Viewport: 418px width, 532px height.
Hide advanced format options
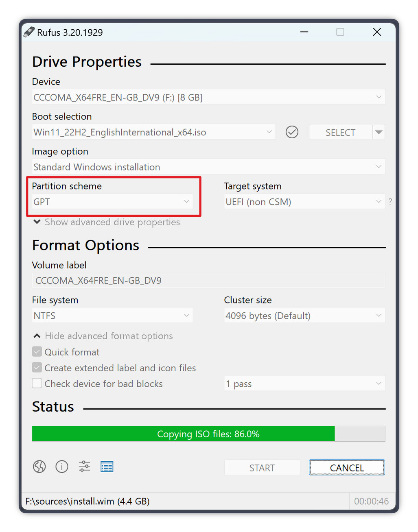coord(108,336)
